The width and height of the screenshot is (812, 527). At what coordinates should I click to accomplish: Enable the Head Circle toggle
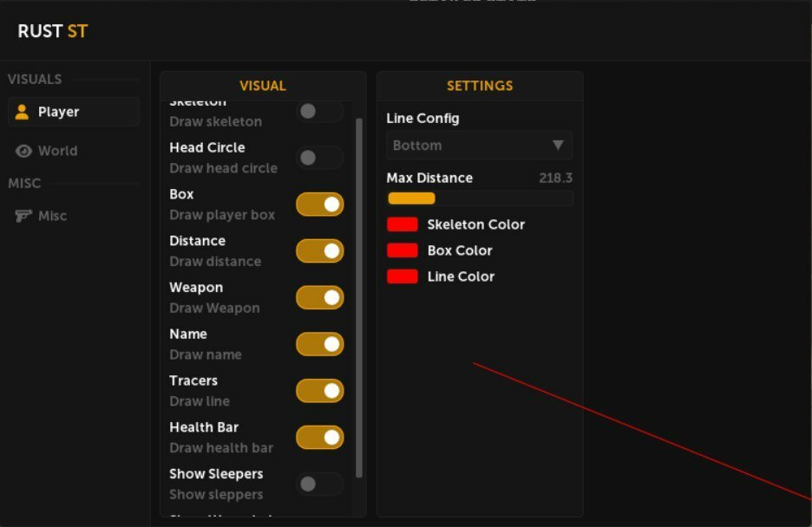(x=319, y=157)
